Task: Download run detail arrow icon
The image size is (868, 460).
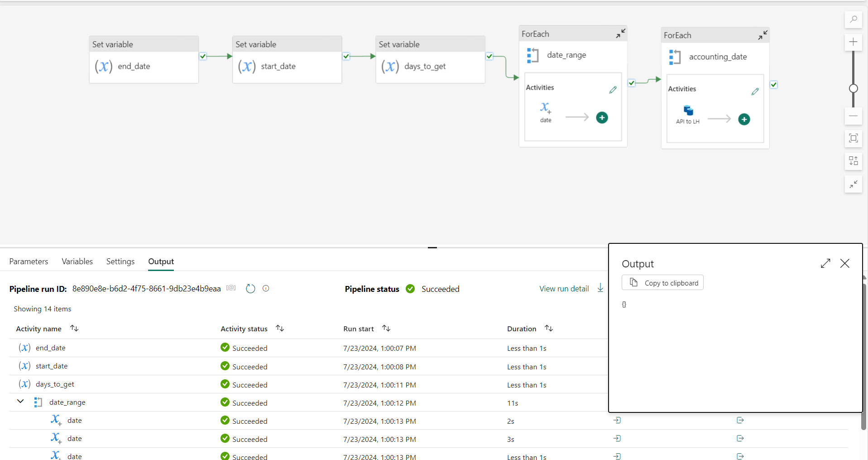Action: pos(600,288)
